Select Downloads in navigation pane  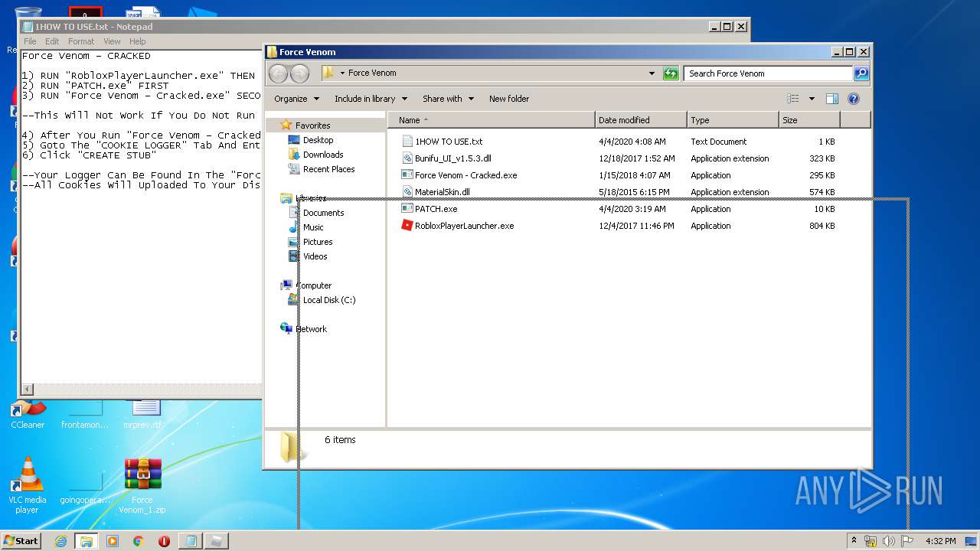(323, 155)
